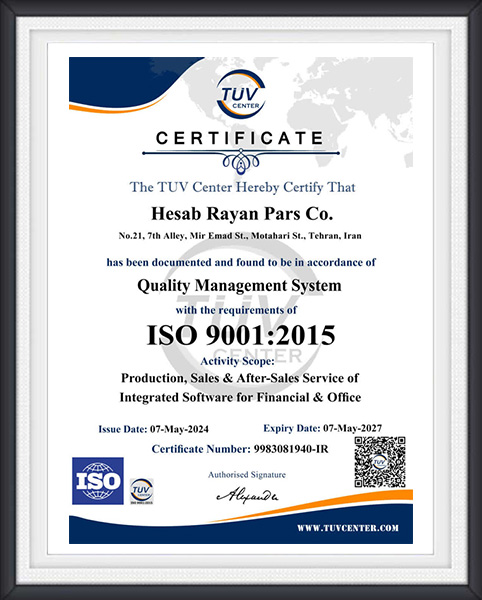Click "The TUV Center Hereby Certify That"
The height and width of the screenshot is (600, 482).
(x=243, y=187)
